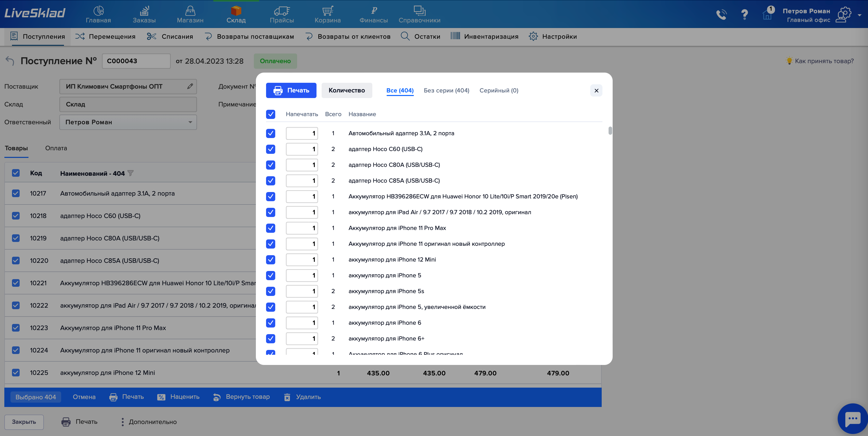The height and width of the screenshot is (436, 868).
Task: Click the print dialog list scrollbar
Action: point(610,131)
